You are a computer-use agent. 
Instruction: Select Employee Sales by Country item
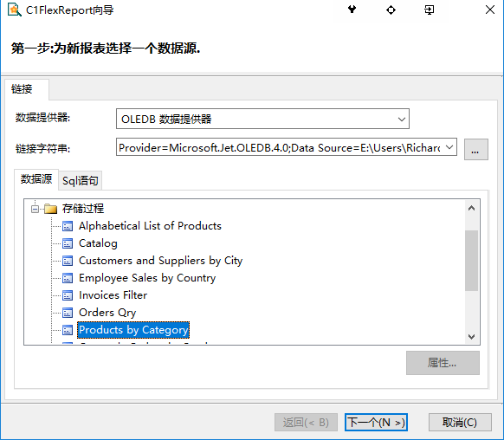pos(147,278)
